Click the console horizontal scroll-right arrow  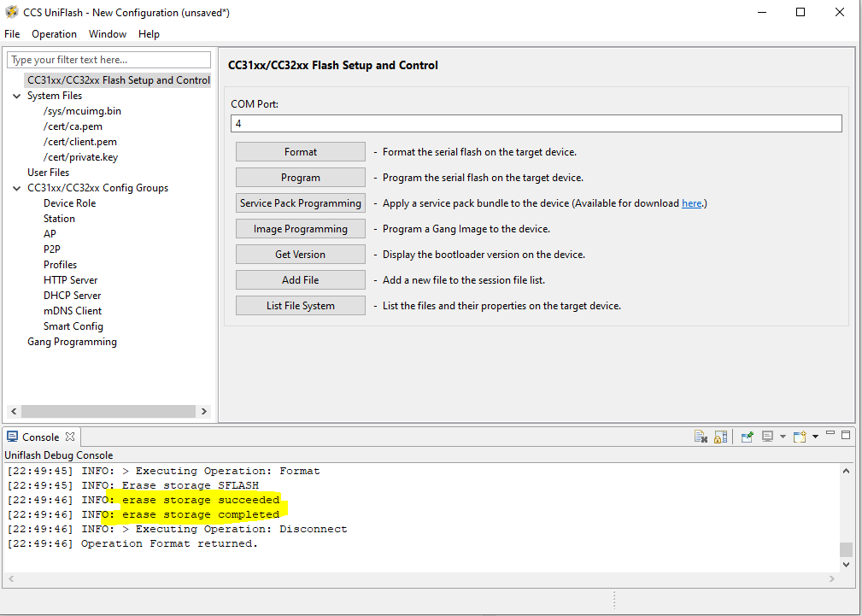click(x=832, y=578)
